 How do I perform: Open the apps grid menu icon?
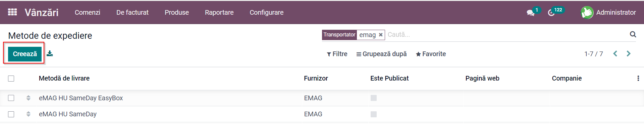(12, 12)
